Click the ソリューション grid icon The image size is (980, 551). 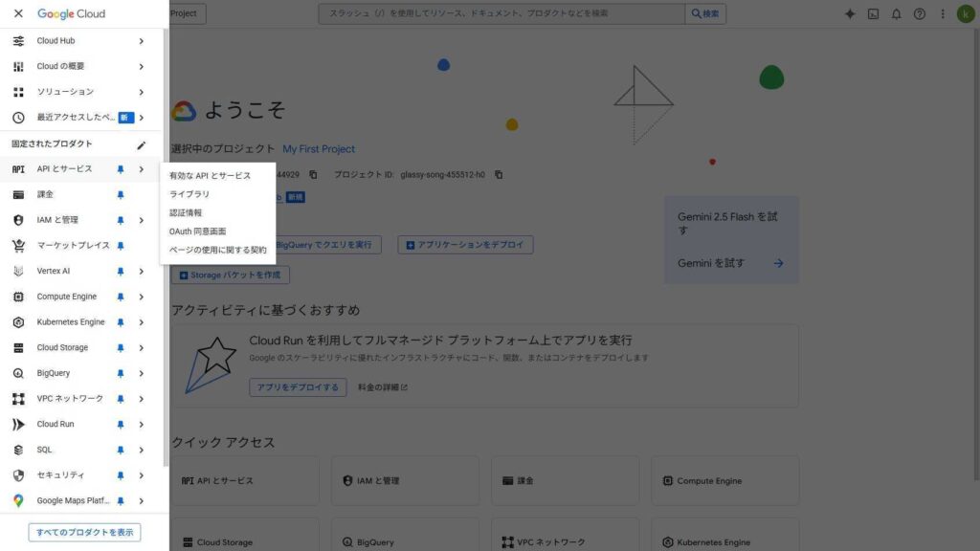tap(18, 92)
